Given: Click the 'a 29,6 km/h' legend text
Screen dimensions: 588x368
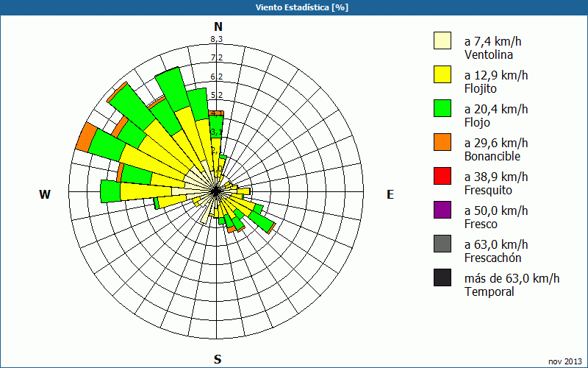Looking at the screenshot, I should 496,143.
